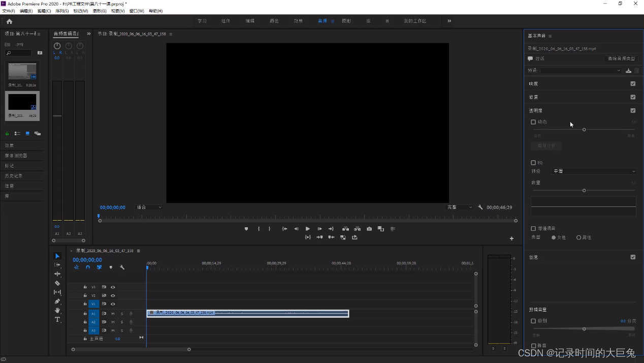Toggle the 透明度 checkbox
The image size is (644, 363).
click(633, 110)
